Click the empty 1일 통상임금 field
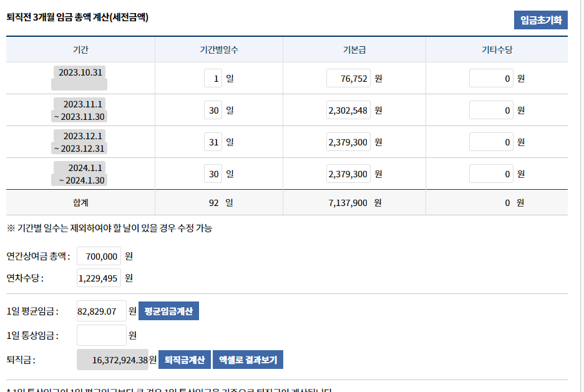 (x=101, y=335)
